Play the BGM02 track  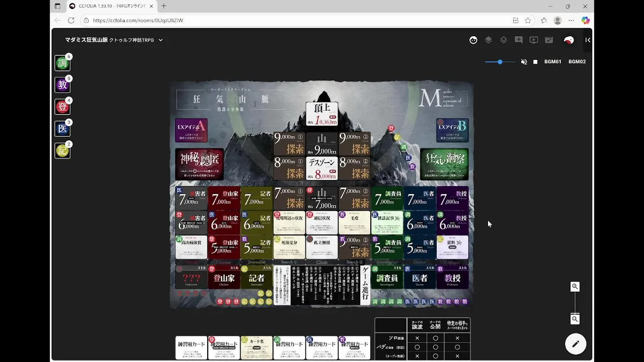pyautogui.click(x=577, y=62)
